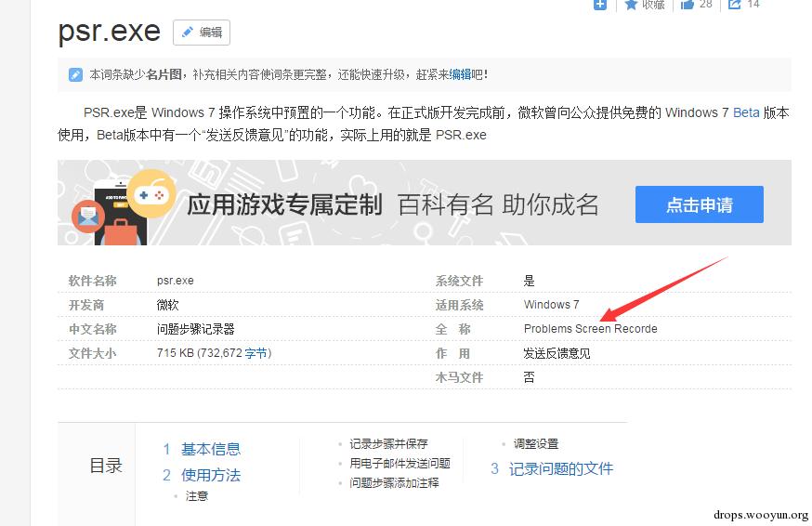Open the 调整设置 subsection
Image resolution: width=812 pixels, height=526 pixels.
click(x=536, y=443)
